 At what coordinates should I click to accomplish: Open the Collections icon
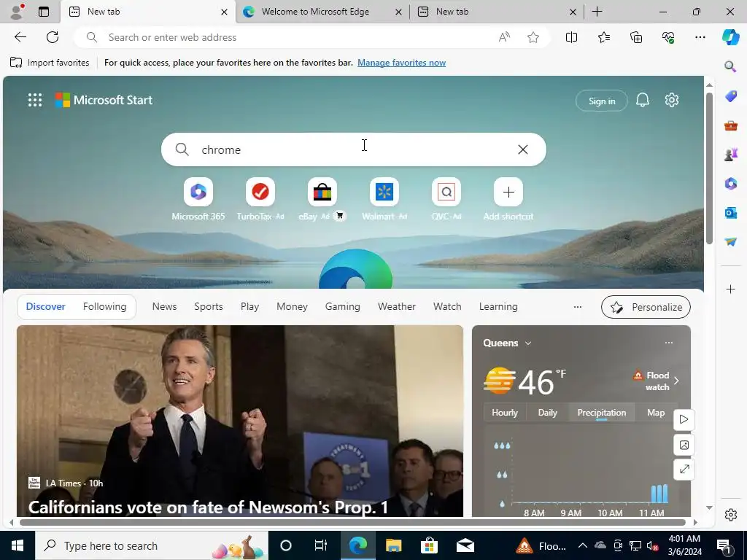coord(636,37)
